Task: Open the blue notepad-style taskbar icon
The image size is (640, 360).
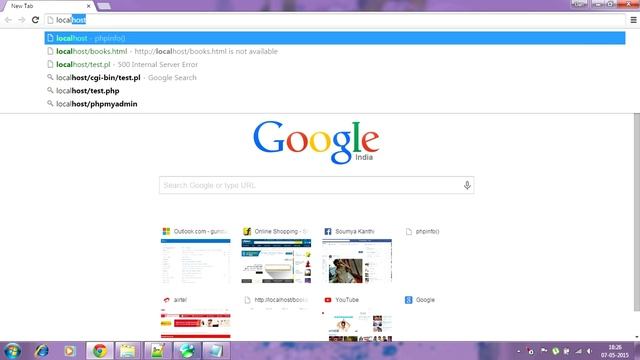Action: coord(216,351)
